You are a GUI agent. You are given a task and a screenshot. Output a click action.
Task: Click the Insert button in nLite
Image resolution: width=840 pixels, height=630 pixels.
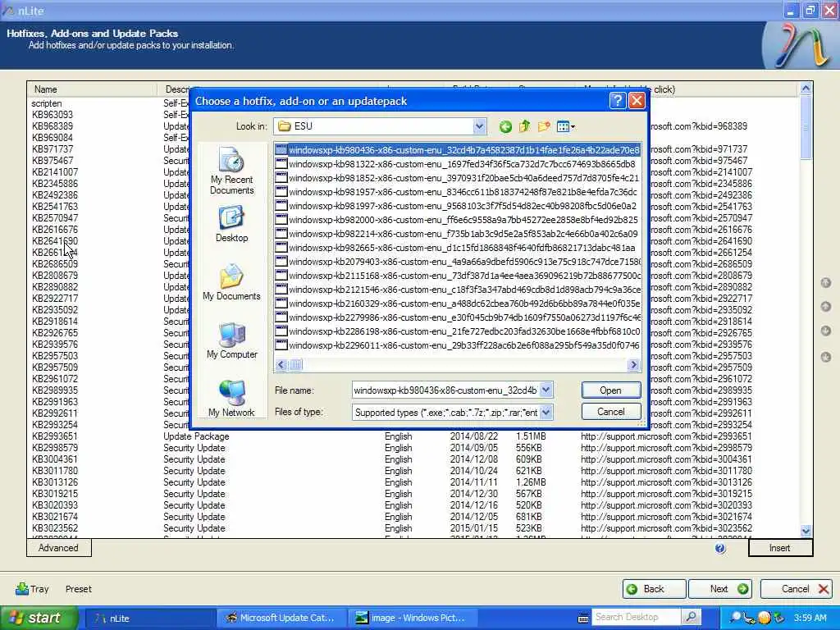tap(780, 547)
